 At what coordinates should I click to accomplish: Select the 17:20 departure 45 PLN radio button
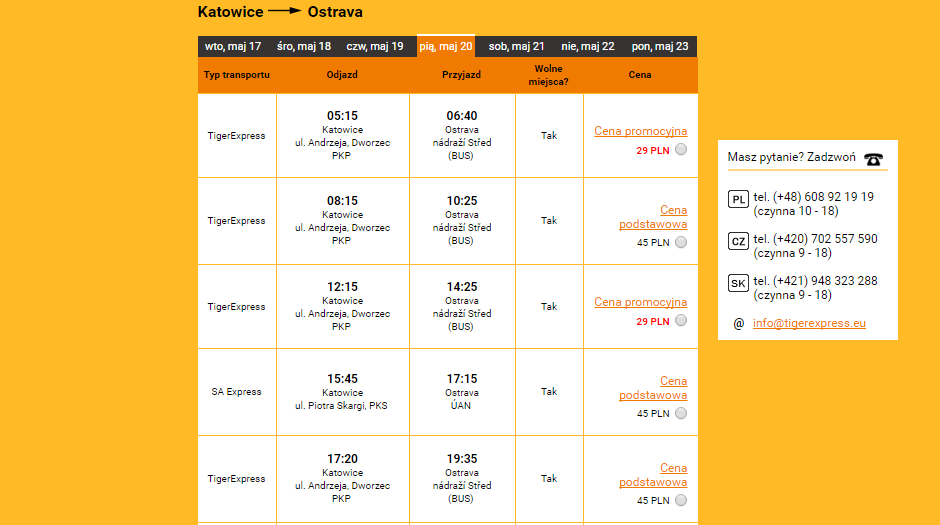coord(681,500)
